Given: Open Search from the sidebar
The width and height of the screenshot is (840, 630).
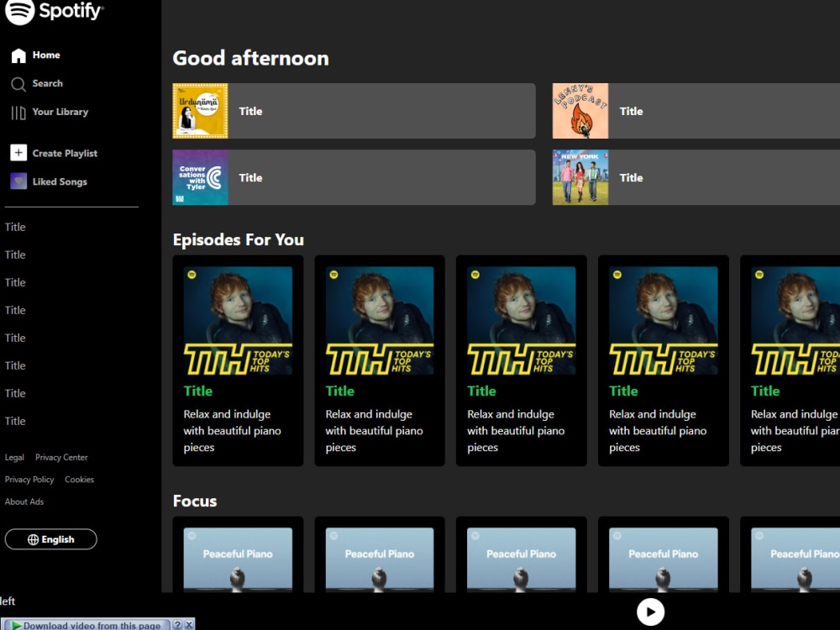Looking at the screenshot, I should coord(36,83).
